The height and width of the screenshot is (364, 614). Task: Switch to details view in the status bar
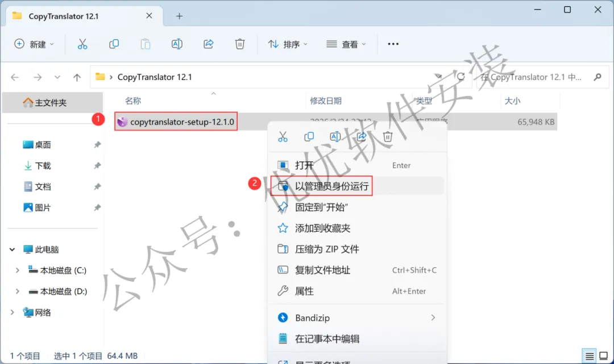pos(590,356)
